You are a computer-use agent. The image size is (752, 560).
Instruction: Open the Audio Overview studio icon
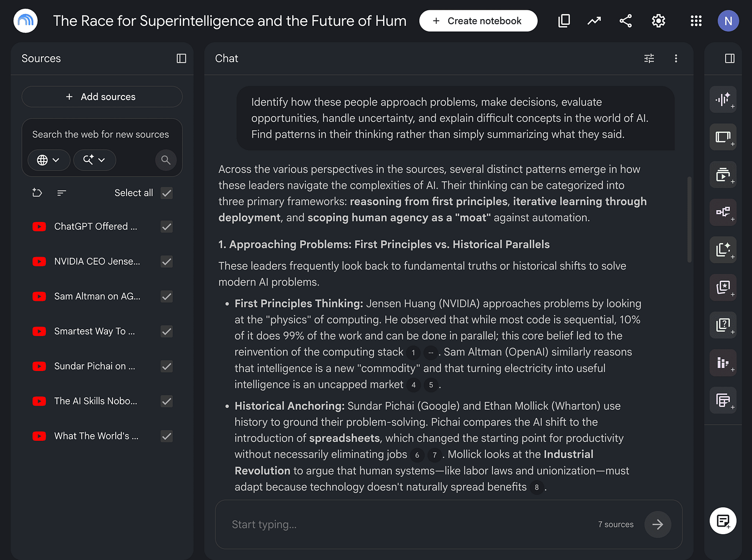tap(723, 99)
